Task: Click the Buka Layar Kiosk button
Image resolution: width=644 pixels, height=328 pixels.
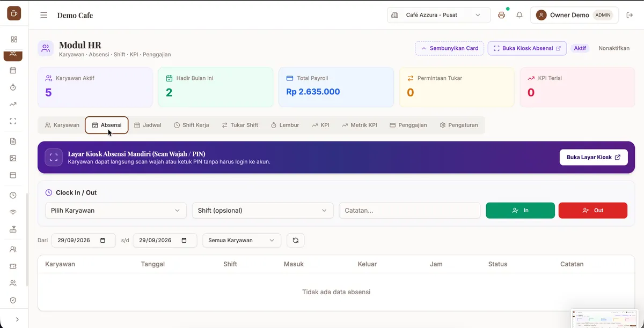Action: coord(594,157)
